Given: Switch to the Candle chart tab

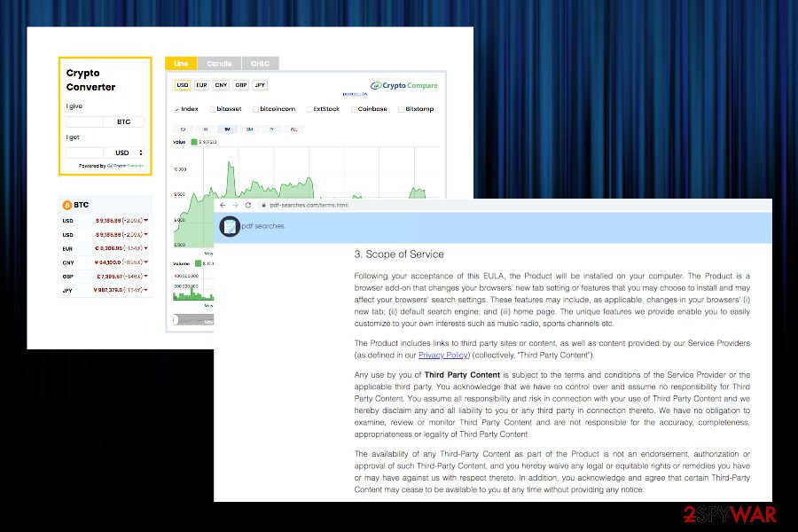Looking at the screenshot, I should [219, 64].
